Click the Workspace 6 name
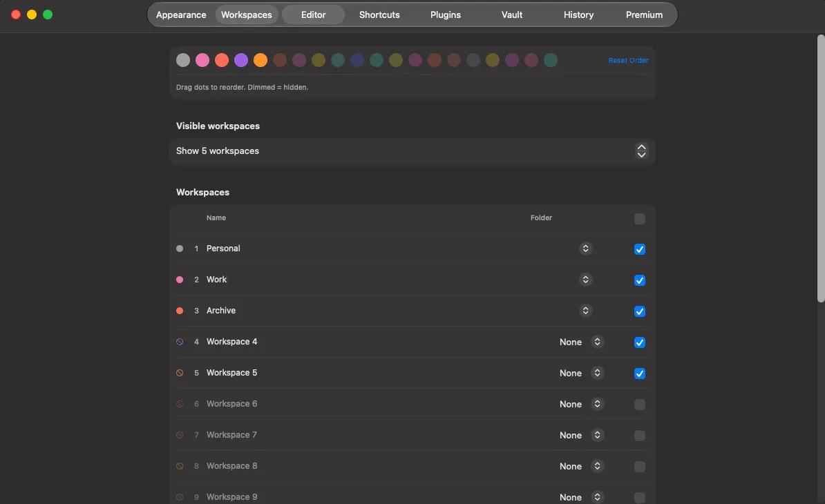Viewport: 825px width, 504px height. [232, 404]
